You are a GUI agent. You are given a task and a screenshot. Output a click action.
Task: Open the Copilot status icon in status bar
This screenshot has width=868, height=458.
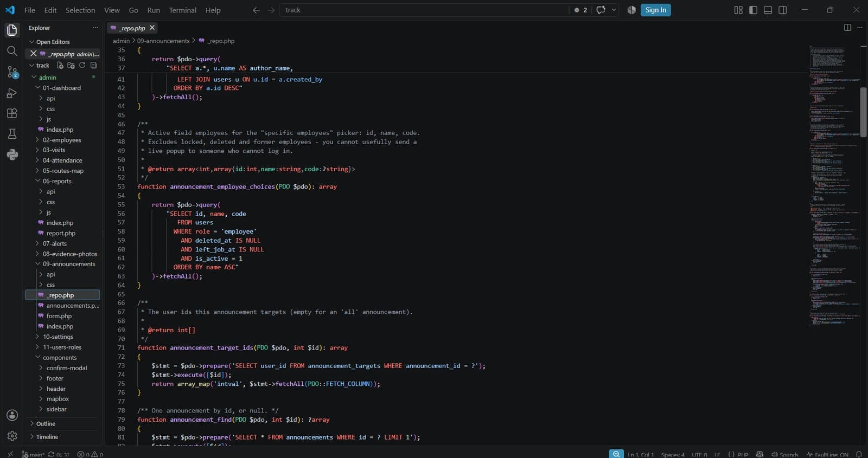click(759, 454)
